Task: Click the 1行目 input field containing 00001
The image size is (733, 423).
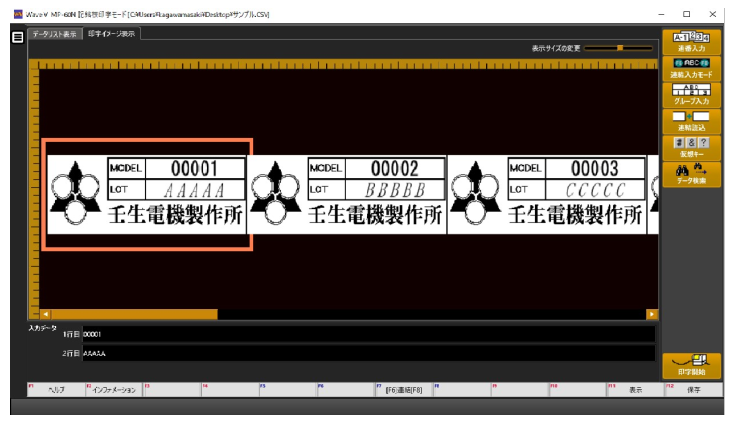Action: click(x=368, y=334)
